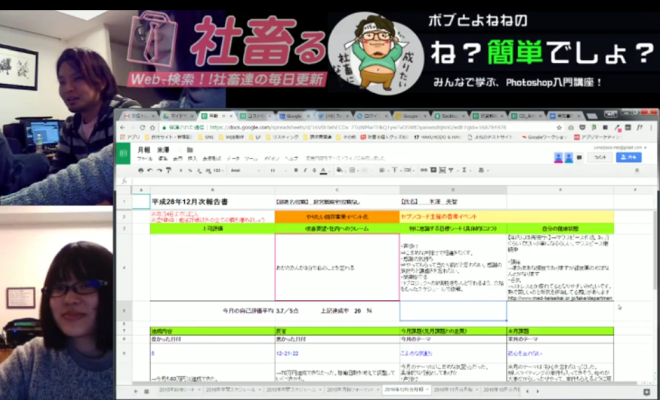Click the browser address bar URL
This screenshot has width=660, height=400.
tap(300, 129)
